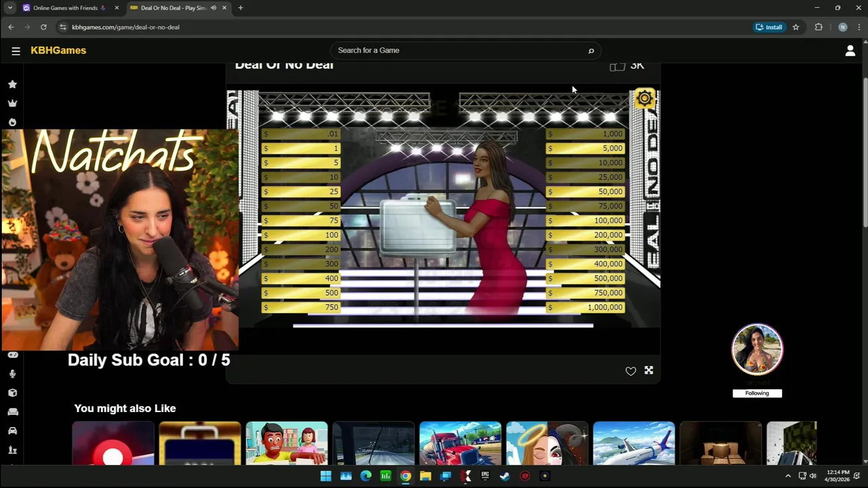Click the Search for a Game field
This screenshot has height=488, width=868.
click(x=465, y=51)
